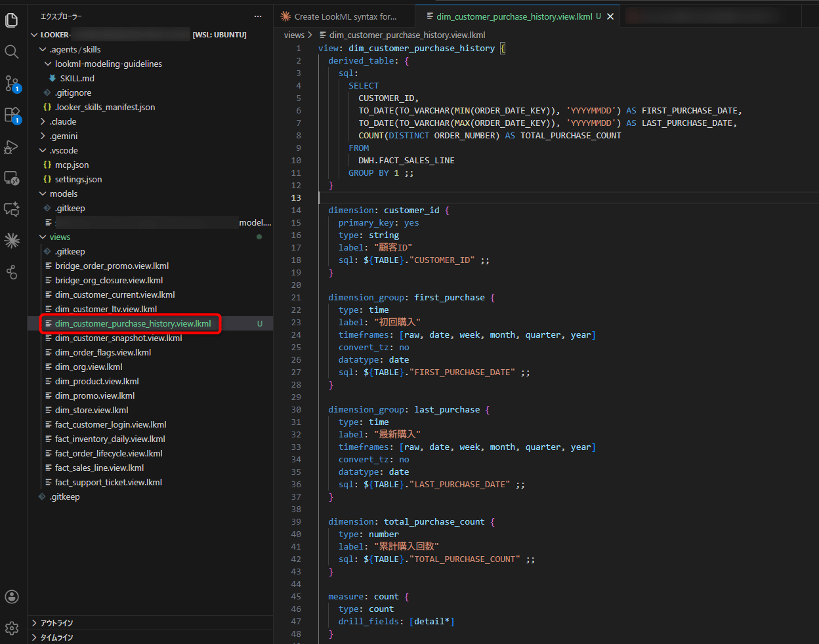
Task: Open the Claude starburst icon in activity bar
Action: [12, 241]
